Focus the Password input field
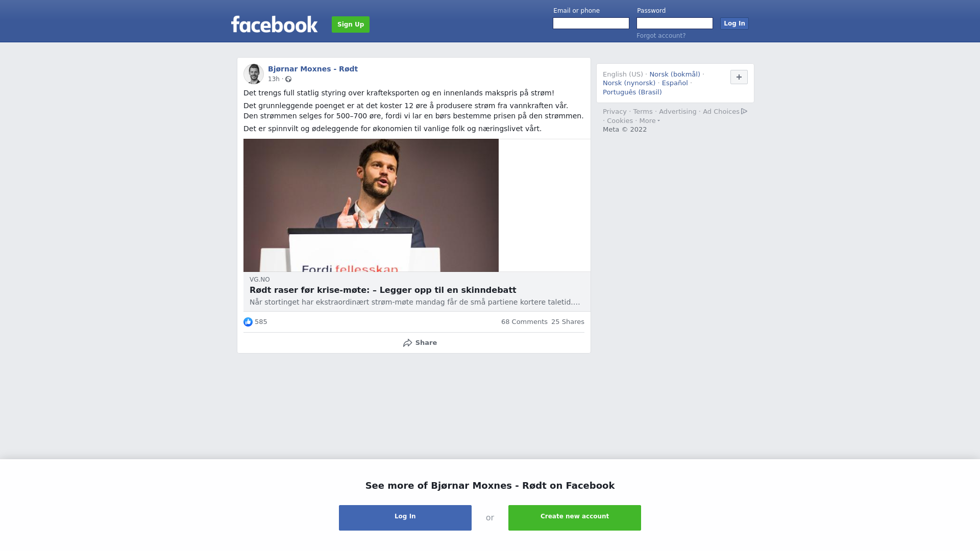The image size is (980, 551). tap(675, 23)
